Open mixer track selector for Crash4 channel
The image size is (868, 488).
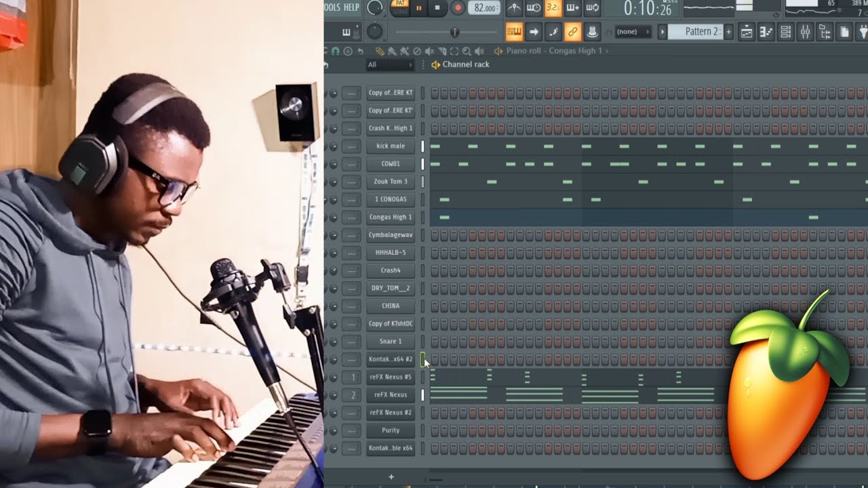pyautogui.click(x=352, y=270)
